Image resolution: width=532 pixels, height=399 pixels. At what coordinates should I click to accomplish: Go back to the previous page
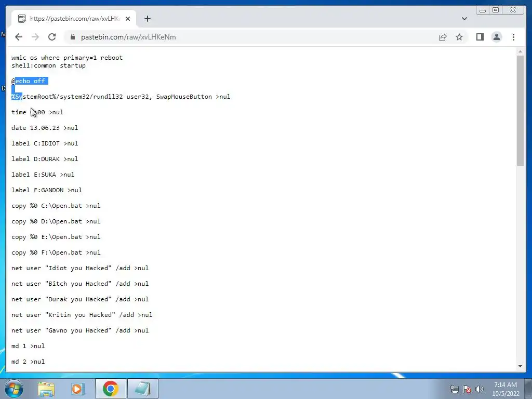point(19,37)
